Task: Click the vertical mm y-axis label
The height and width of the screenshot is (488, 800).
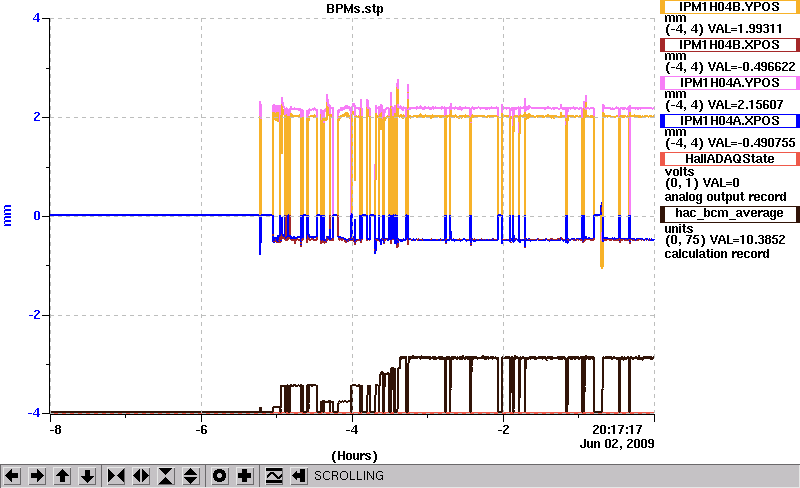Action: pyautogui.click(x=7, y=215)
